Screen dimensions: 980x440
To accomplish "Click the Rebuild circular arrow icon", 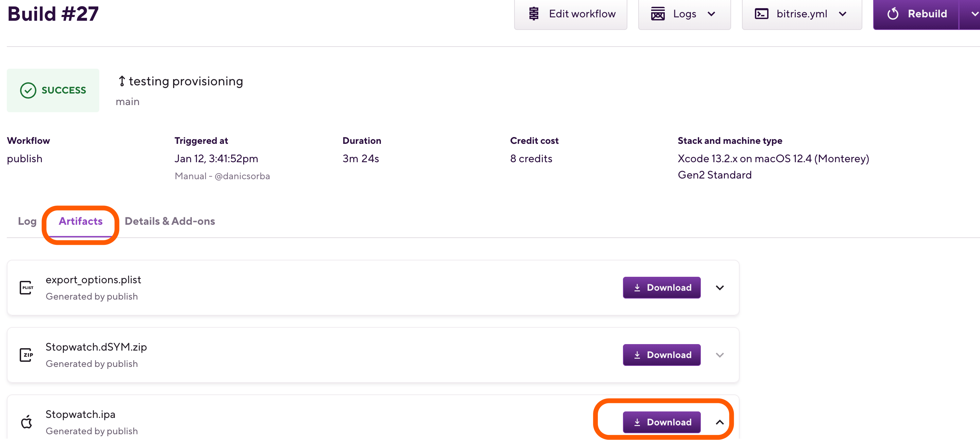I will pos(893,14).
